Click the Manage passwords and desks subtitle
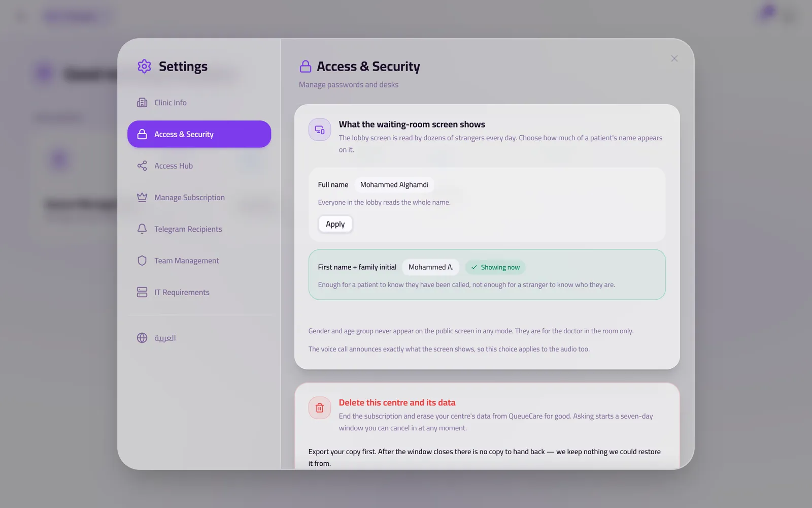The image size is (812, 508). (x=349, y=85)
